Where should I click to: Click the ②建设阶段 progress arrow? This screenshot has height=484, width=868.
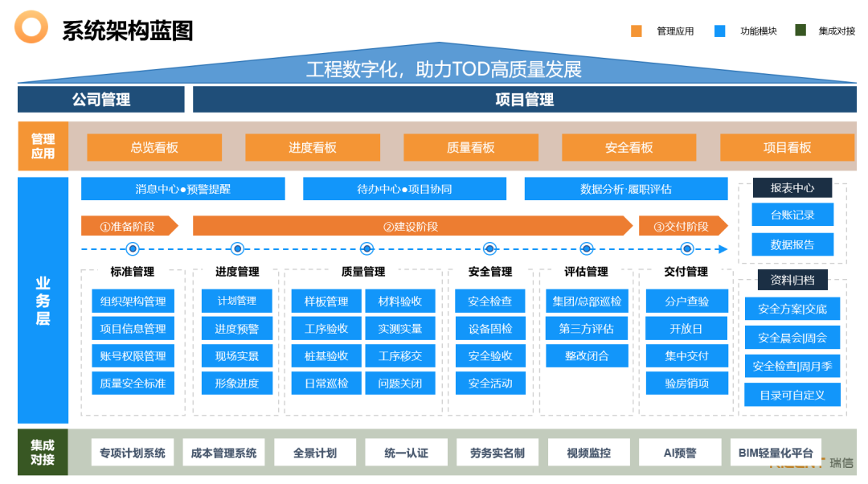tap(410, 226)
